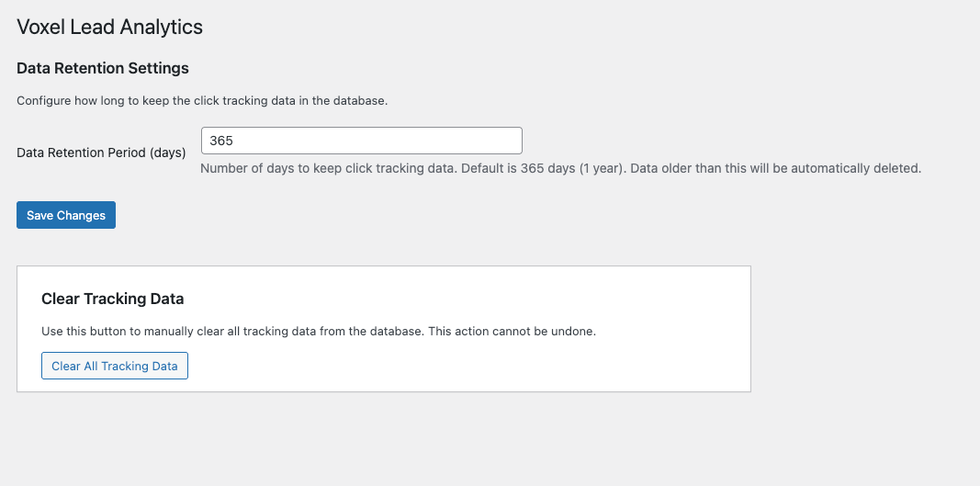Click the 'Data Retention Period (days)' label
The image size is (980, 486).
pos(101,153)
